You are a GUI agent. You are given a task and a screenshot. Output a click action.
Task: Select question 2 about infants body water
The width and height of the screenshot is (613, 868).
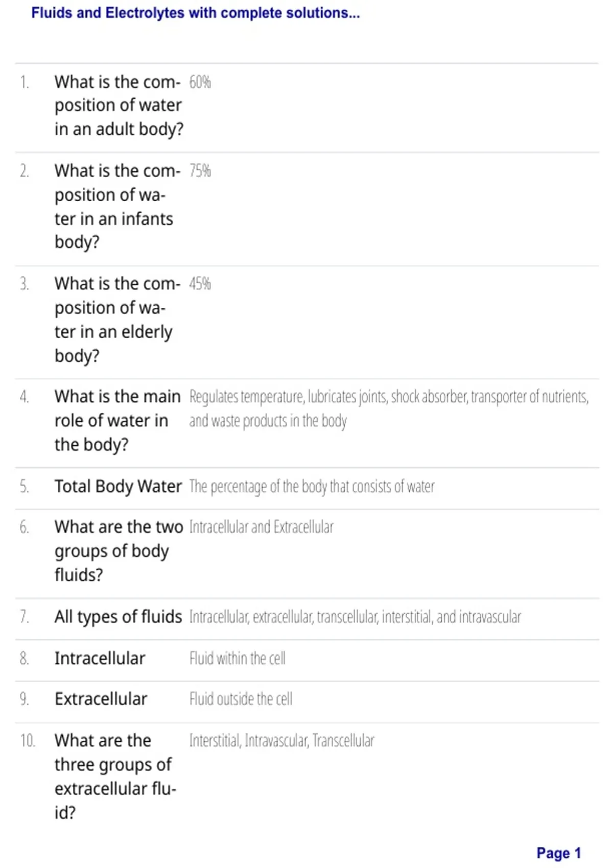click(x=117, y=206)
